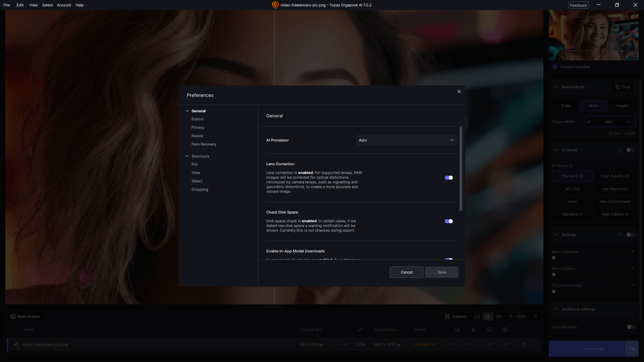
Task: Click the Settings section info icon
Action: pos(581,235)
